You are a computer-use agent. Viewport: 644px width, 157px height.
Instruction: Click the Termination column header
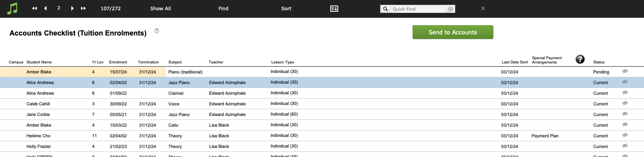click(x=148, y=62)
